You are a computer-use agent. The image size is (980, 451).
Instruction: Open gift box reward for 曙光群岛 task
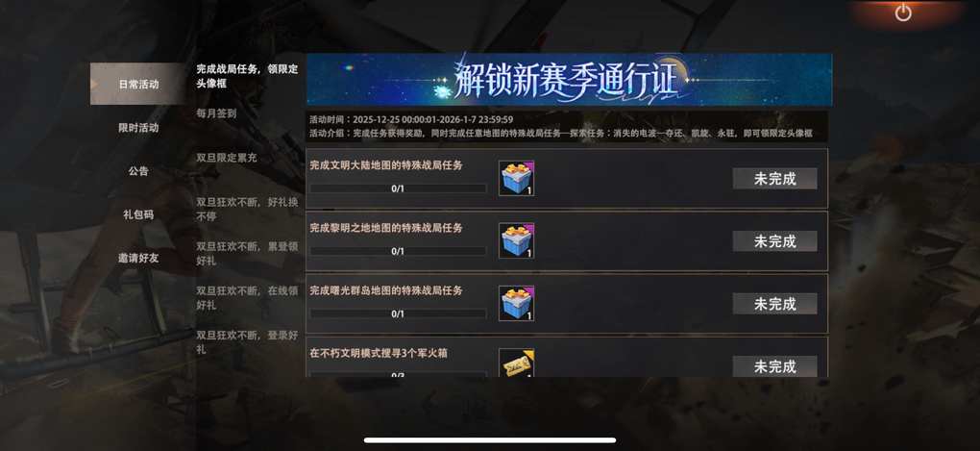[x=516, y=303]
